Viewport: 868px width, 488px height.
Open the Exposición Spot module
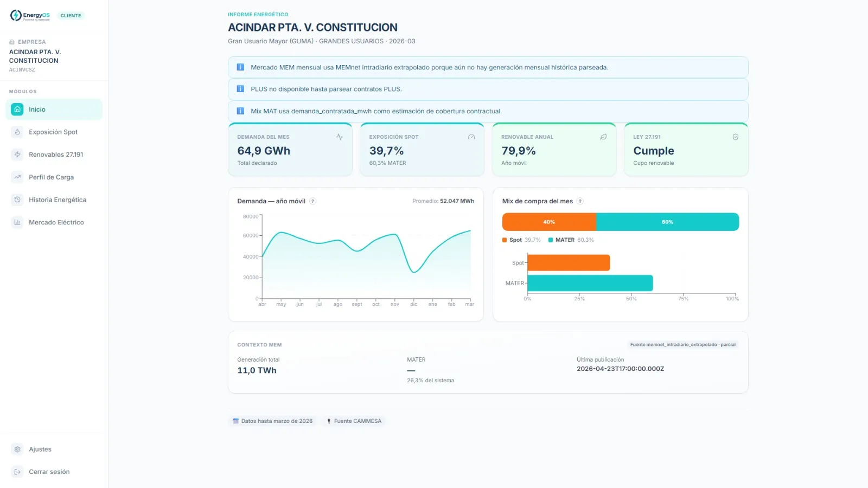54,132
